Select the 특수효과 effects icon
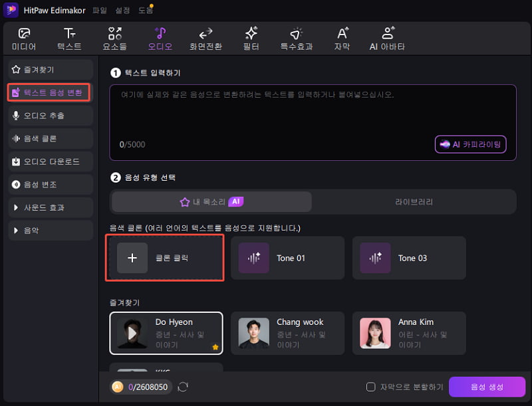The image size is (532, 406). coord(296,38)
